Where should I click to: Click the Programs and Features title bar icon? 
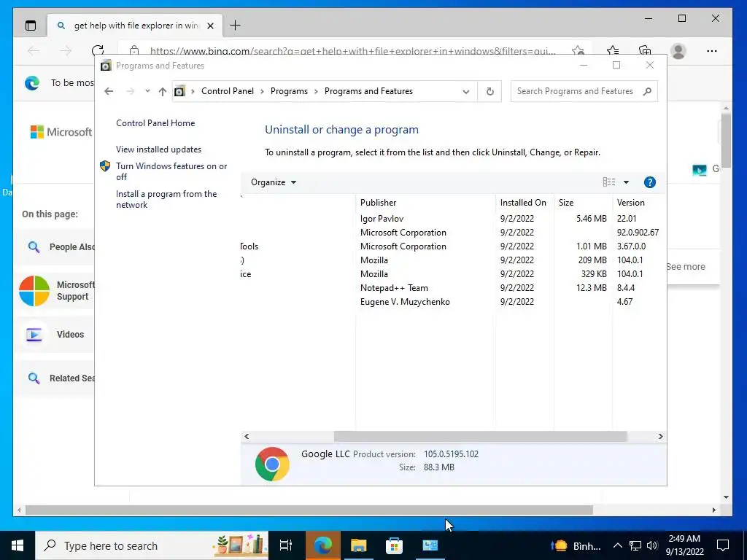pyautogui.click(x=106, y=66)
